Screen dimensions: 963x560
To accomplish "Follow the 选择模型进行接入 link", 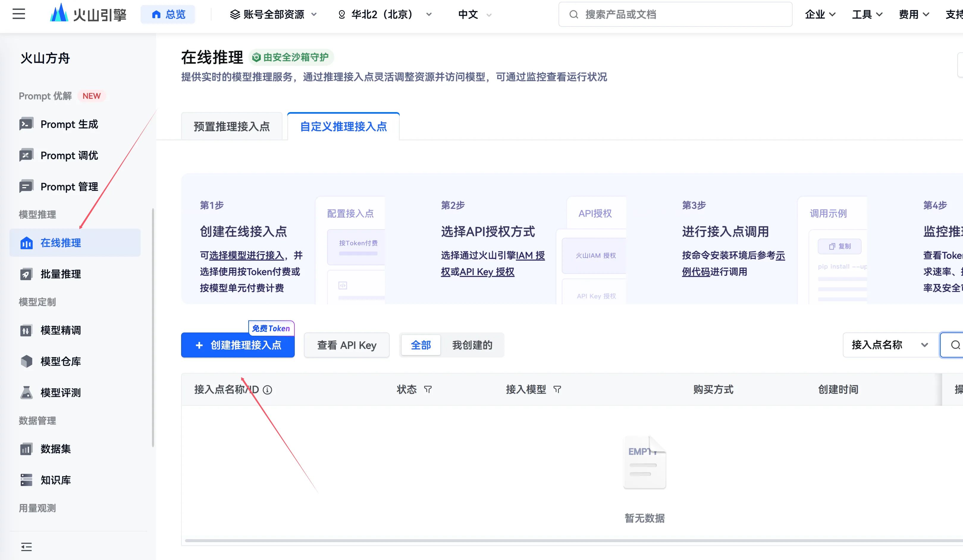I will (247, 255).
